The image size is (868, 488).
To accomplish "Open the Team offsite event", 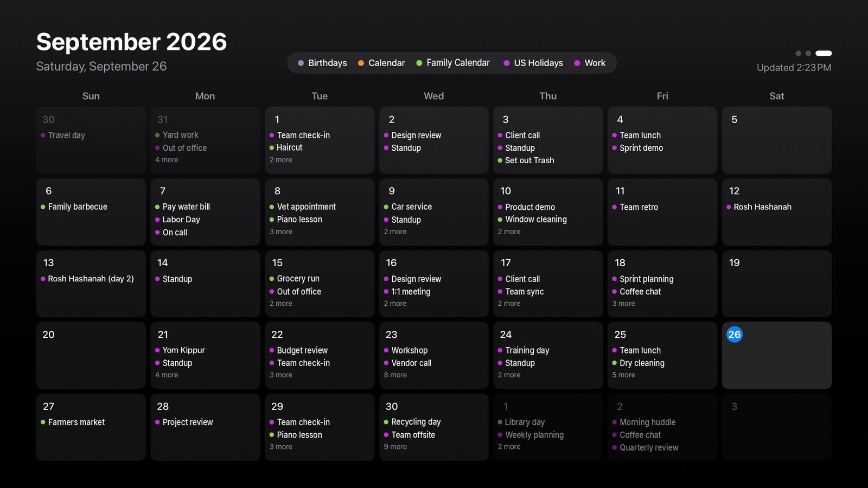I will pos(410,435).
